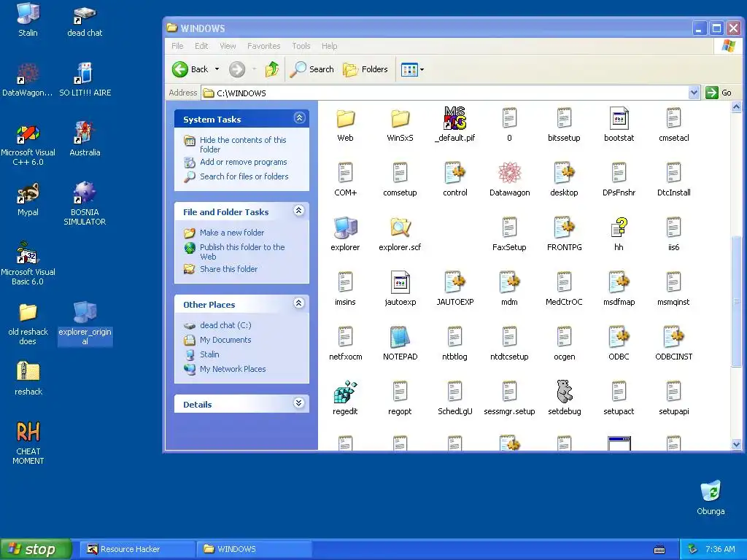Open My Network Places link
The image size is (747, 560).
233,369
